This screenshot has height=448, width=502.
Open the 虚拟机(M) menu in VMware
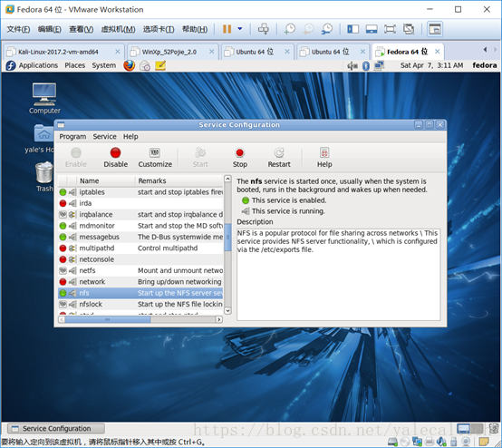(x=118, y=30)
